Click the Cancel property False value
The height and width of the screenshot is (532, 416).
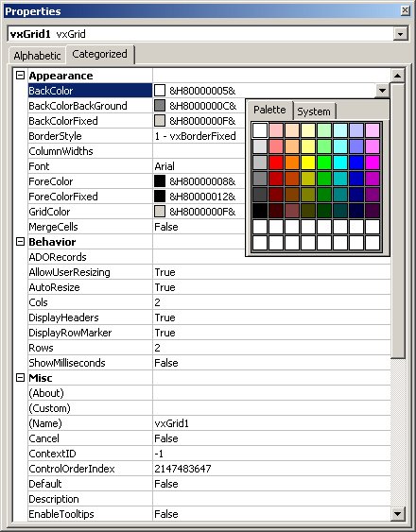pos(166,438)
